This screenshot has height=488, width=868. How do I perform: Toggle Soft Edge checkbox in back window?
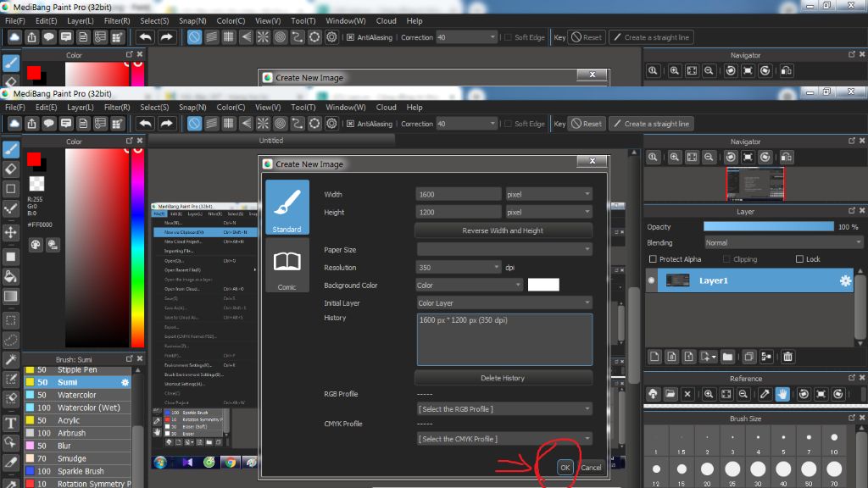508,37
